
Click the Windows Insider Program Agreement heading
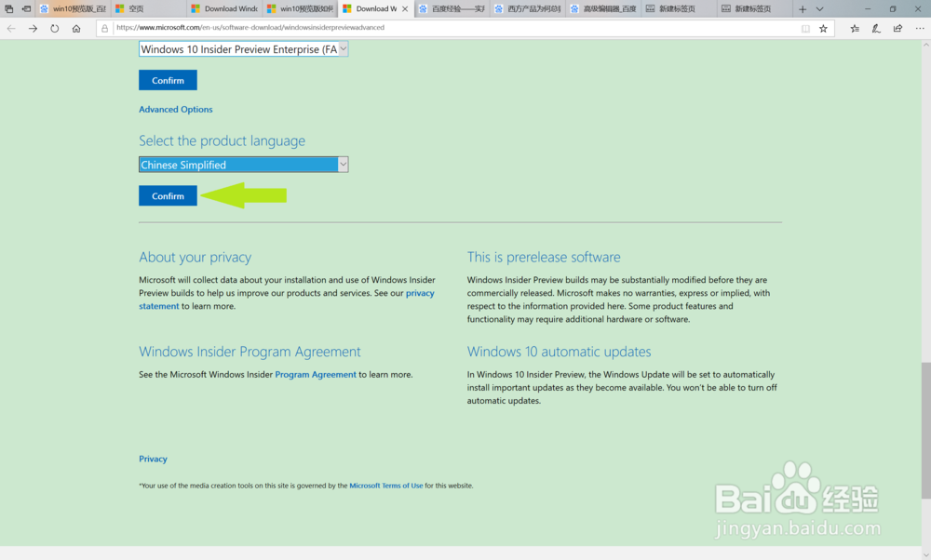(x=250, y=352)
